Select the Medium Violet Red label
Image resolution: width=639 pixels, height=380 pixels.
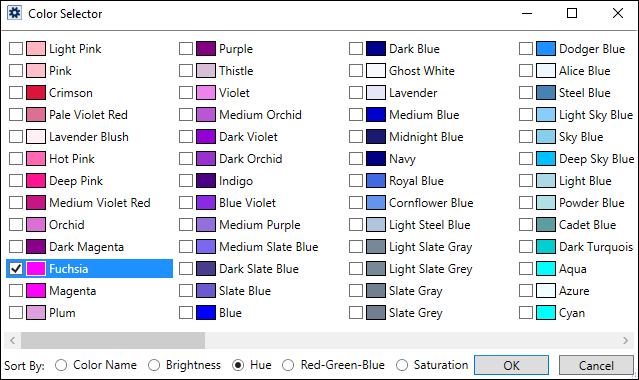coord(100,203)
